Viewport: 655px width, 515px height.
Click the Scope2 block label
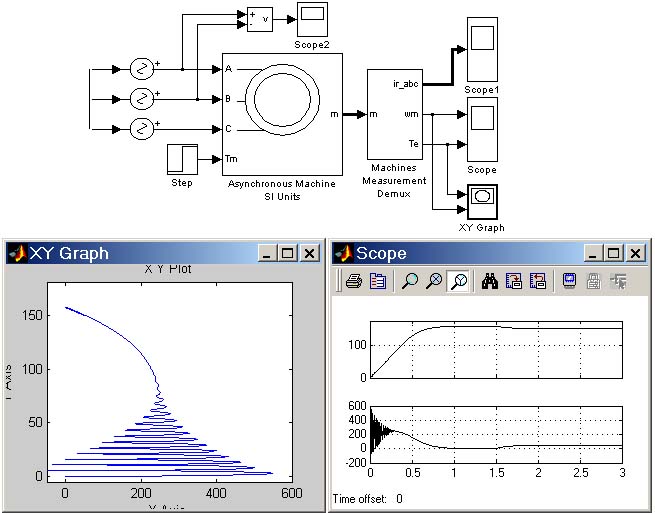(312, 45)
